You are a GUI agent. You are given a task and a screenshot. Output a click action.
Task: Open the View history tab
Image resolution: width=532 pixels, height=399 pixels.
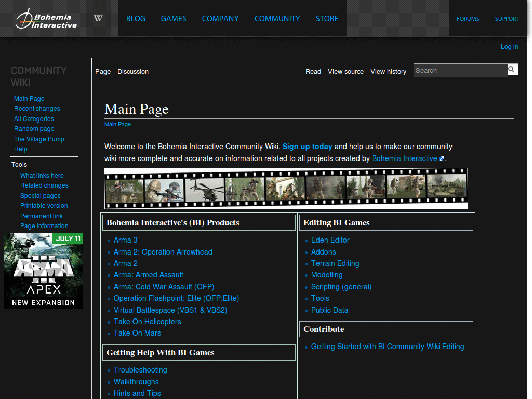pyautogui.click(x=389, y=72)
